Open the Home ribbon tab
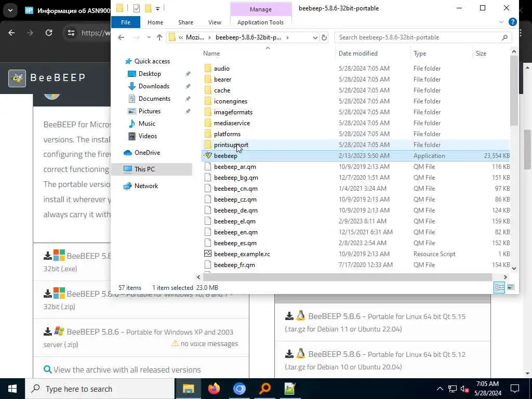The height and width of the screenshot is (399, 532). click(x=155, y=22)
